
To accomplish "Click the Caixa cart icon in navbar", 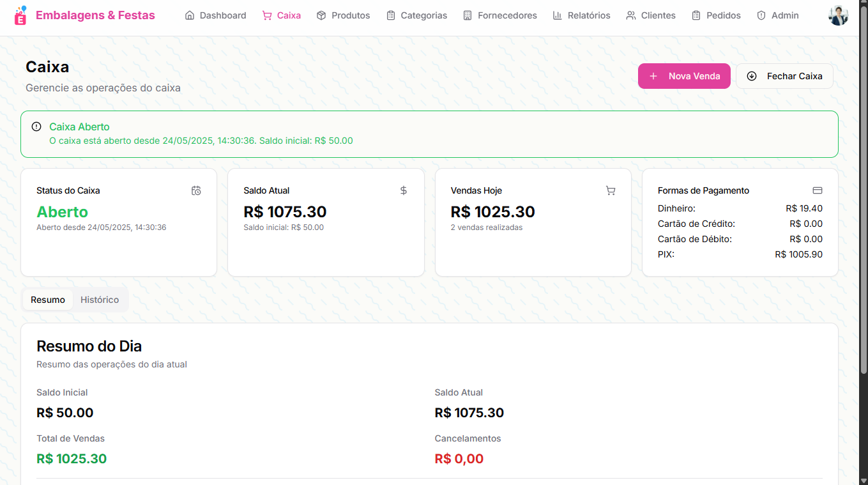I will (267, 15).
